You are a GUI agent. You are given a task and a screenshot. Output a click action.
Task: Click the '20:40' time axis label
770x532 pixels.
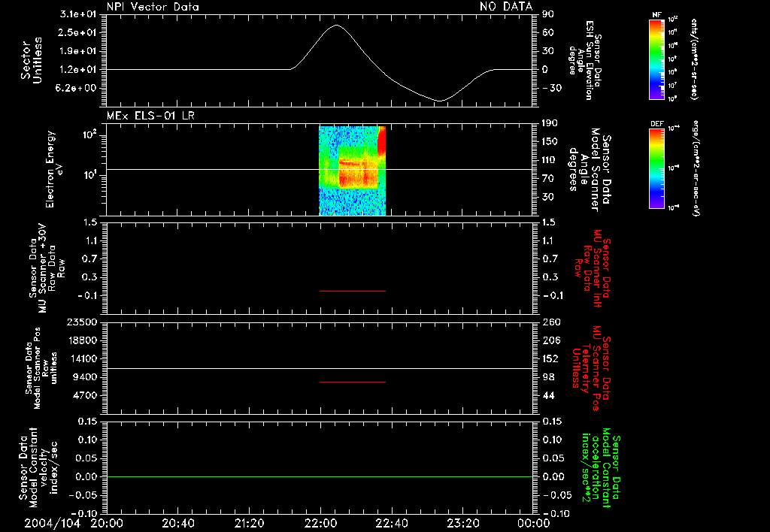click(x=177, y=523)
